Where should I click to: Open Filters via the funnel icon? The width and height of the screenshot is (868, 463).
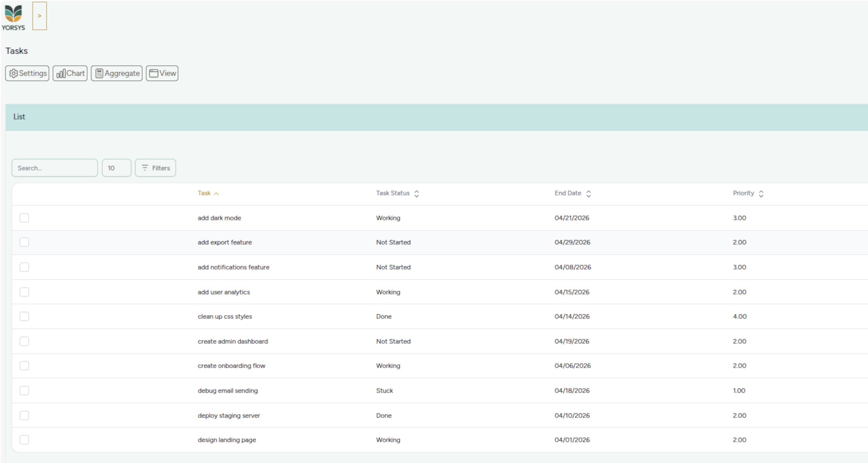(145, 168)
